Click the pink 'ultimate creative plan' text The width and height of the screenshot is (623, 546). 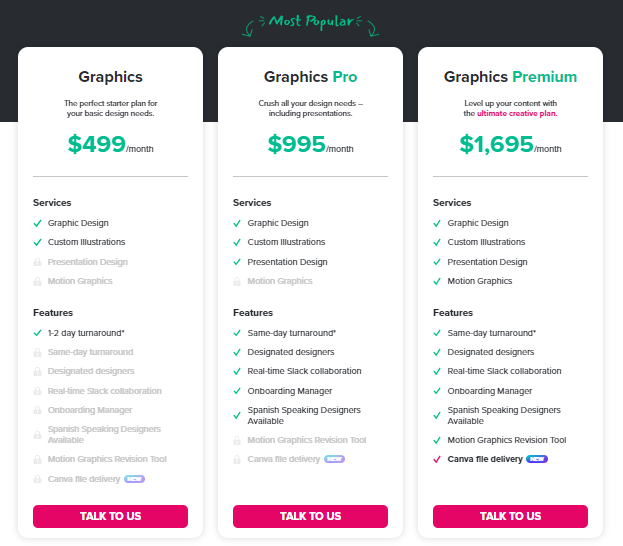click(517, 113)
